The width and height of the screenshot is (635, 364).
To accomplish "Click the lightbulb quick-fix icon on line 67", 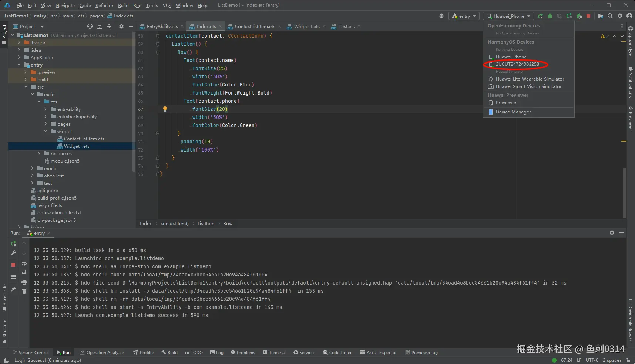I will point(165,109).
